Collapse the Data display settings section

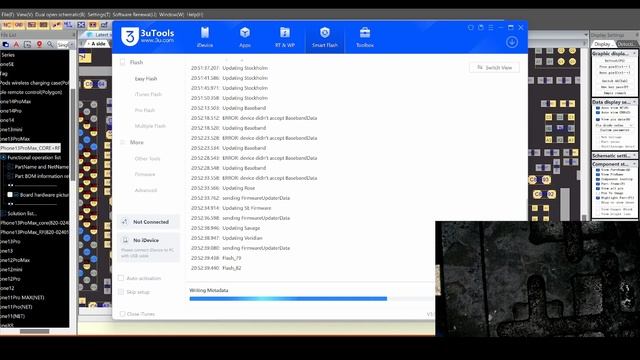point(634,102)
